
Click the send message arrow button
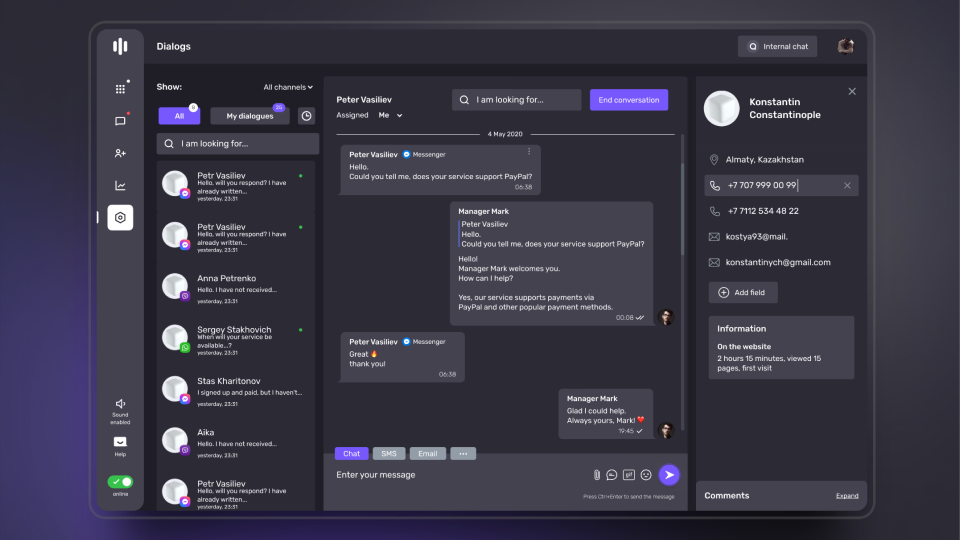click(x=669, y=474)
